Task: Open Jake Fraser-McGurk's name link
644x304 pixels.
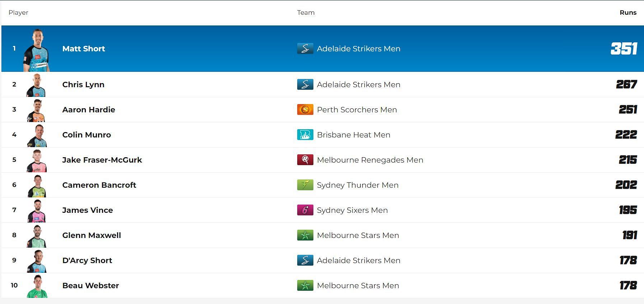Action: pos(102,160)
